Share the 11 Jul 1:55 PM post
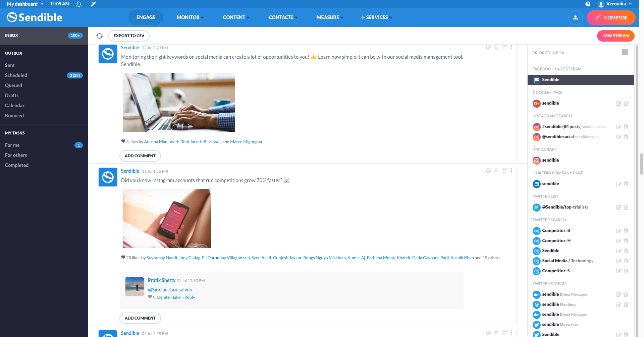This screenshot has width=644, height=337. (x=504, y=171)
